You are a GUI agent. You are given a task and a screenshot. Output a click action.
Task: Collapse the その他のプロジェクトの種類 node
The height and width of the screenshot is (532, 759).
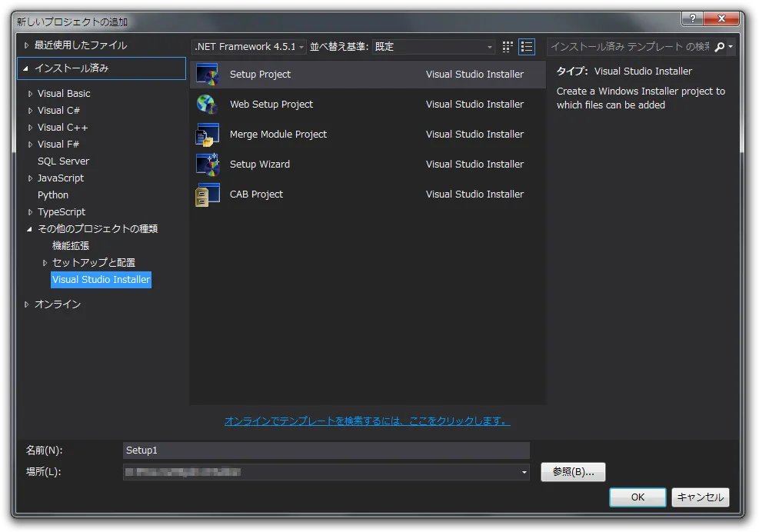[29, 229]
